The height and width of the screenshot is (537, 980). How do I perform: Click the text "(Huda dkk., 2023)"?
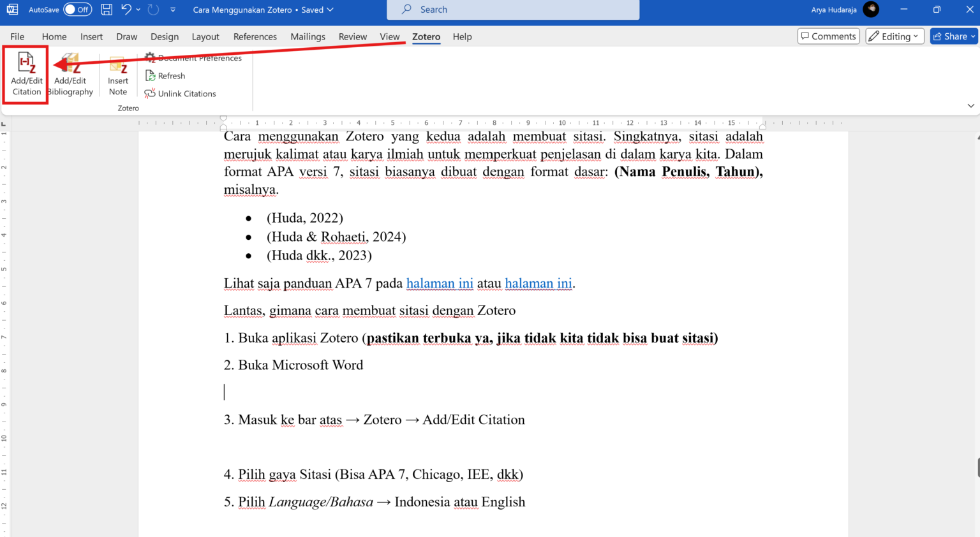click(x=319, y=255)
